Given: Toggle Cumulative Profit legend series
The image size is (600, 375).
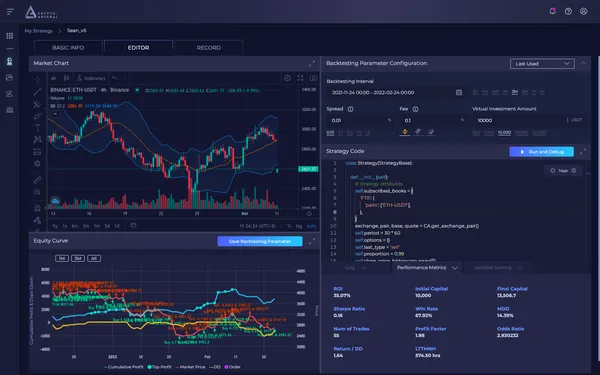Looking at the screenshot, I should coord(123,367).
